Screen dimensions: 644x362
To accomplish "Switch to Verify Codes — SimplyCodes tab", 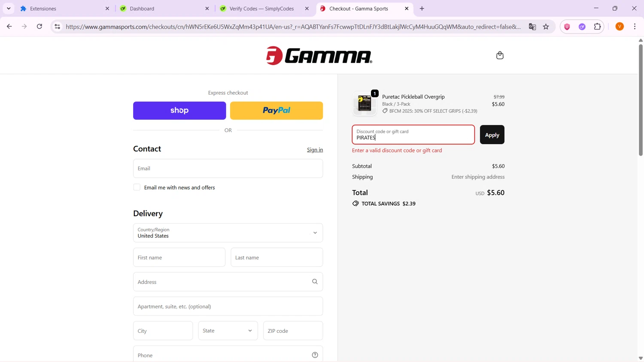I will 264,9.
